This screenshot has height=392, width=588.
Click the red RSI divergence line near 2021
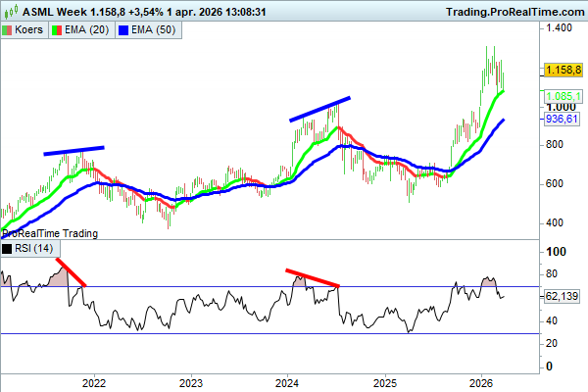coord(72,272)
